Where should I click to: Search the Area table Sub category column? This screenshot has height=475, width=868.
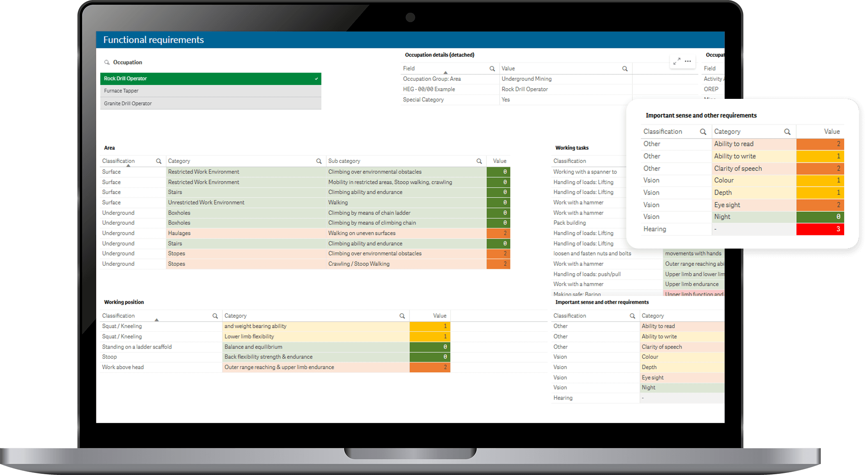(479, 161)
